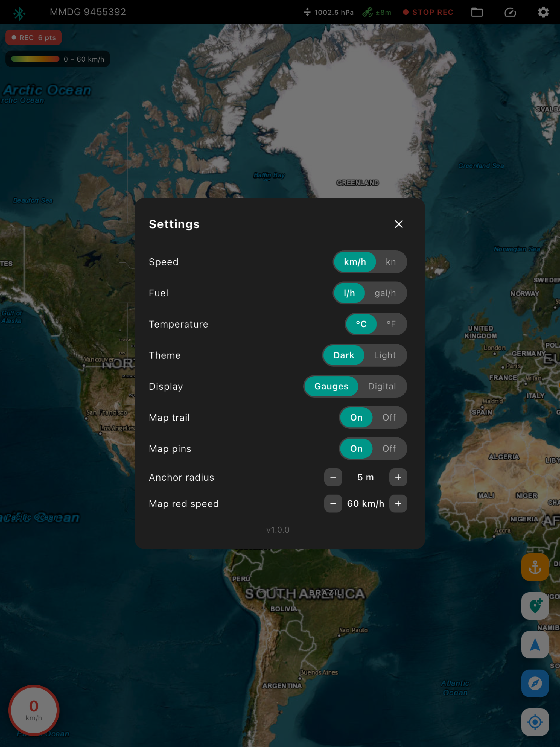Select °C temperature unit
The width and height of the screenshot is (560, 747).
(361, 324)
